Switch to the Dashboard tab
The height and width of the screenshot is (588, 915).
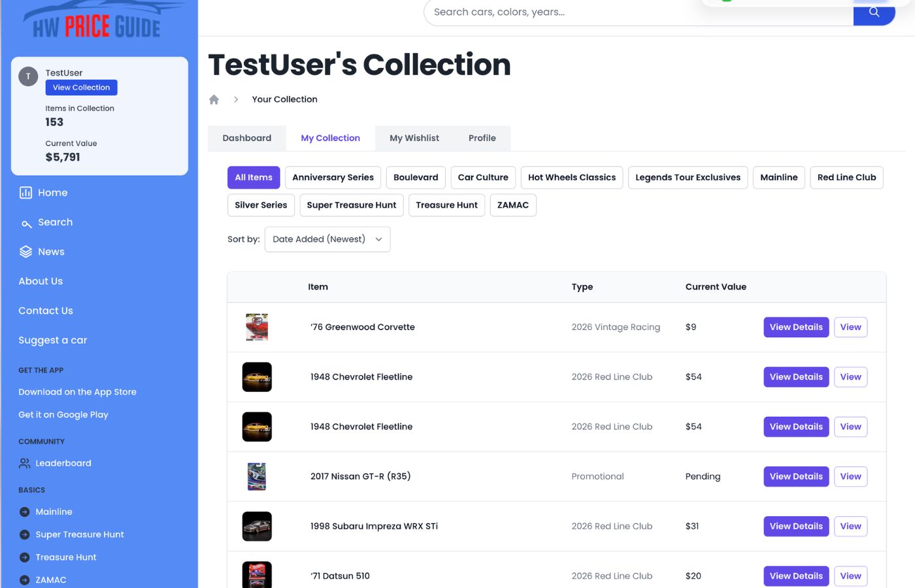pyautogui.click(x=247, y=138)
